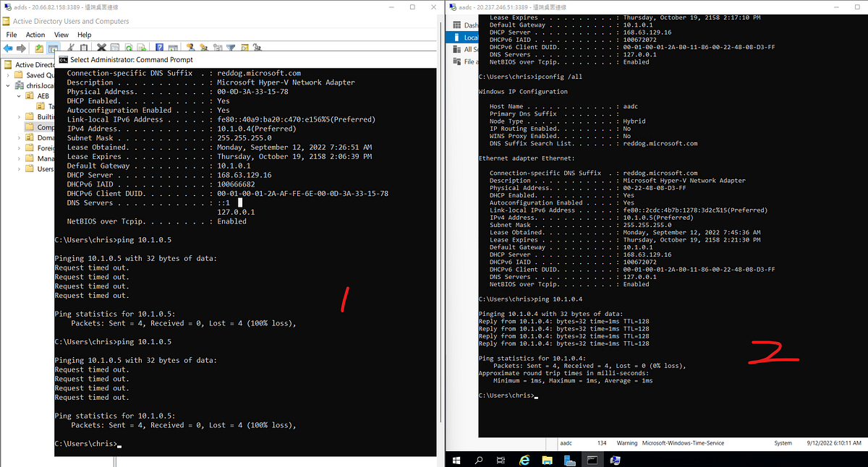Screen dimensions: 868x467
Task: Open the Action menu
Action: point(35,34)
